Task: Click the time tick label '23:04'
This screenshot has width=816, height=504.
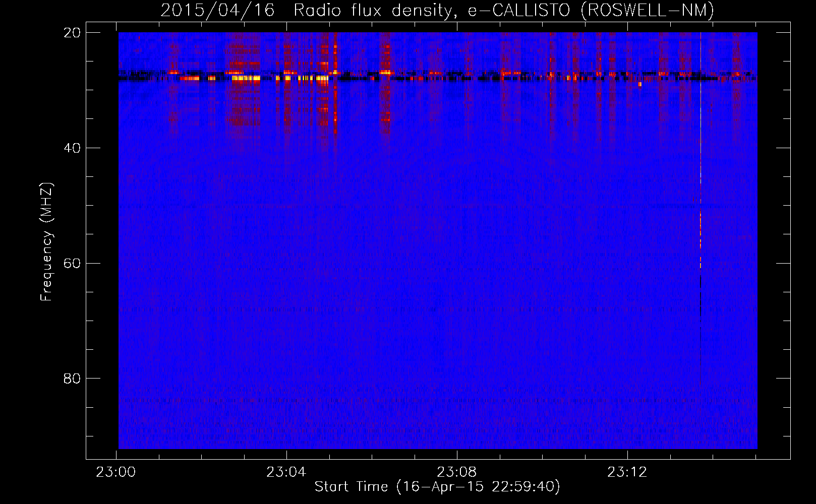Action: point(286,472)
